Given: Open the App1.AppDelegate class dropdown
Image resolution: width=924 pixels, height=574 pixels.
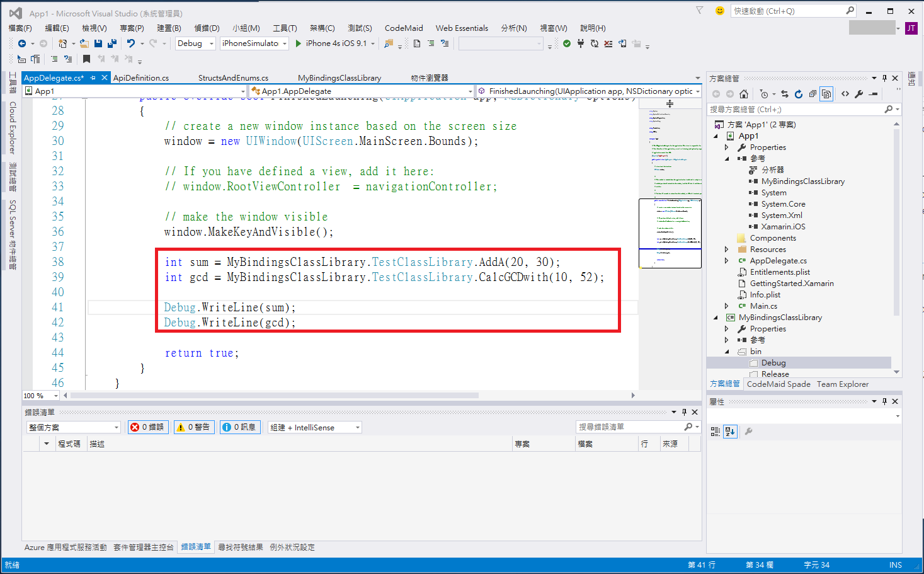Looking at the screenshot, I should (362, 91).
